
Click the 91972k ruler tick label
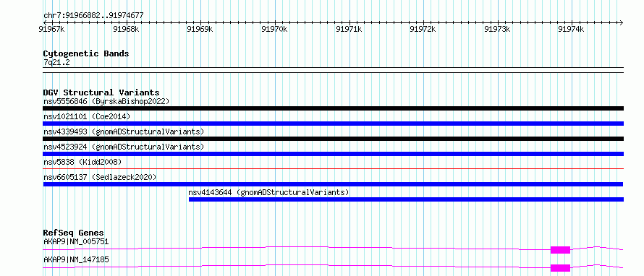point(423,29)
